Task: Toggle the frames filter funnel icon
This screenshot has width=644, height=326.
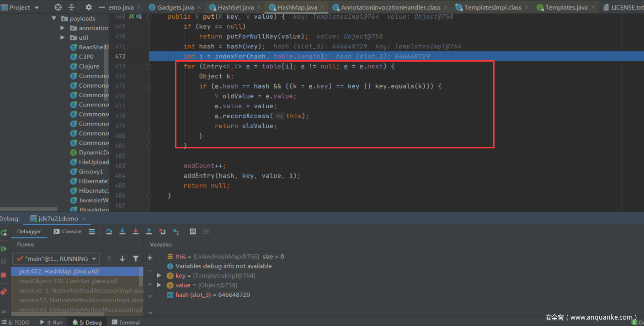Action: click(x=136, y=258)
